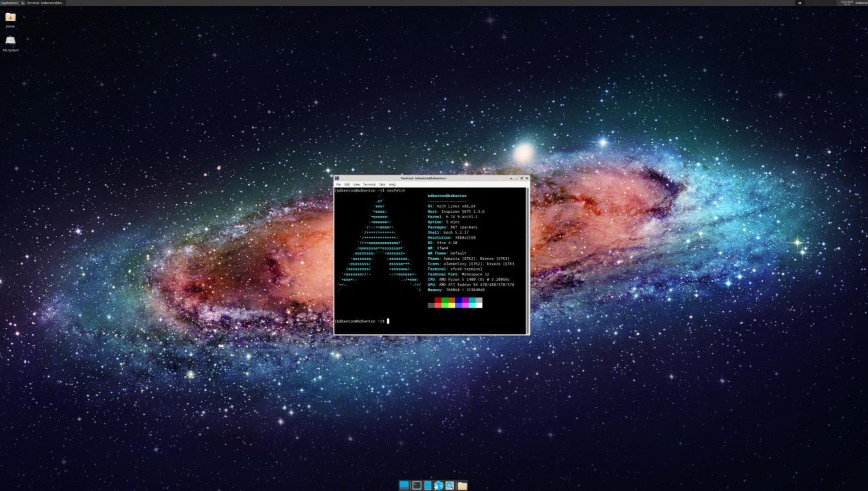868x491 pixels.
Task: Click the bdbenton user button in panel
Action: [861, 3]
